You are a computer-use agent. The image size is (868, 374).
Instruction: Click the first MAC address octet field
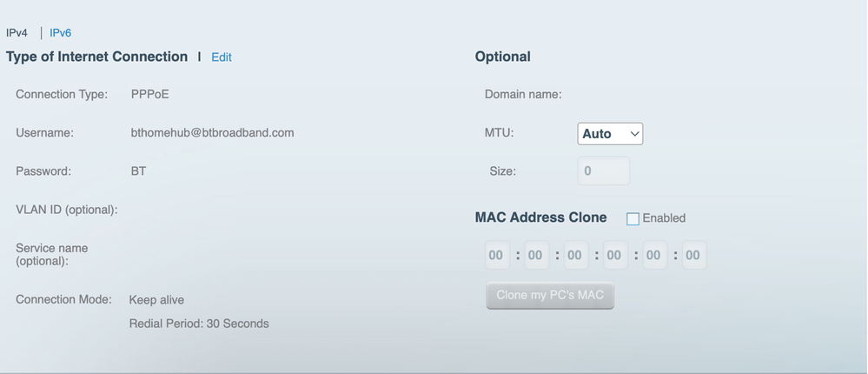point(496,256)
